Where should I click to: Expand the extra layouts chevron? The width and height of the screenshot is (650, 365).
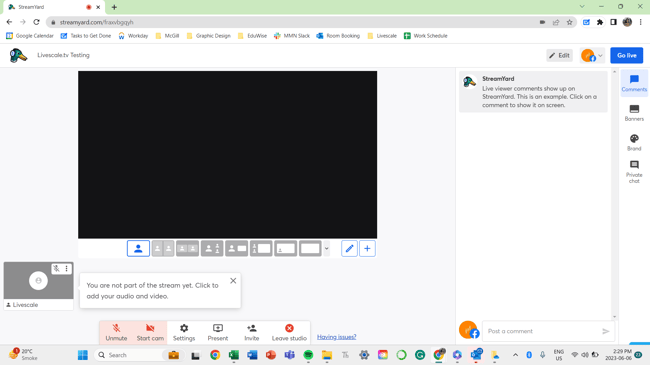(x=327, y=249)
